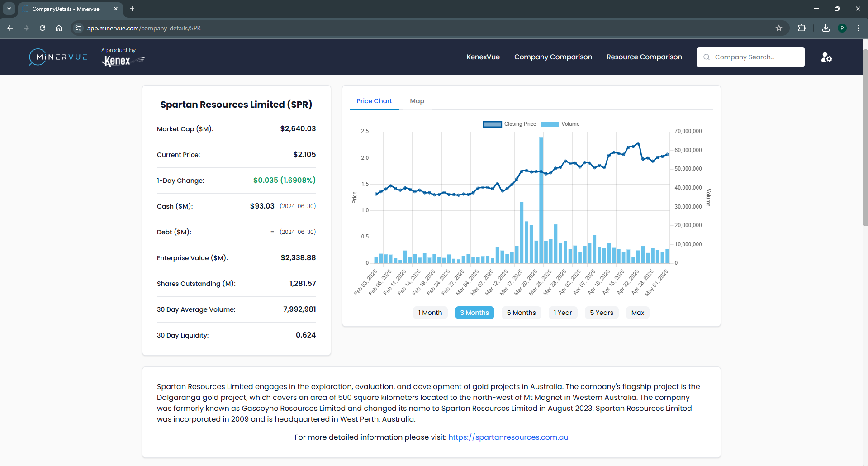Open the Chrome three-dot menu
The image size is (868, 466).
click(x=858, y=28)
